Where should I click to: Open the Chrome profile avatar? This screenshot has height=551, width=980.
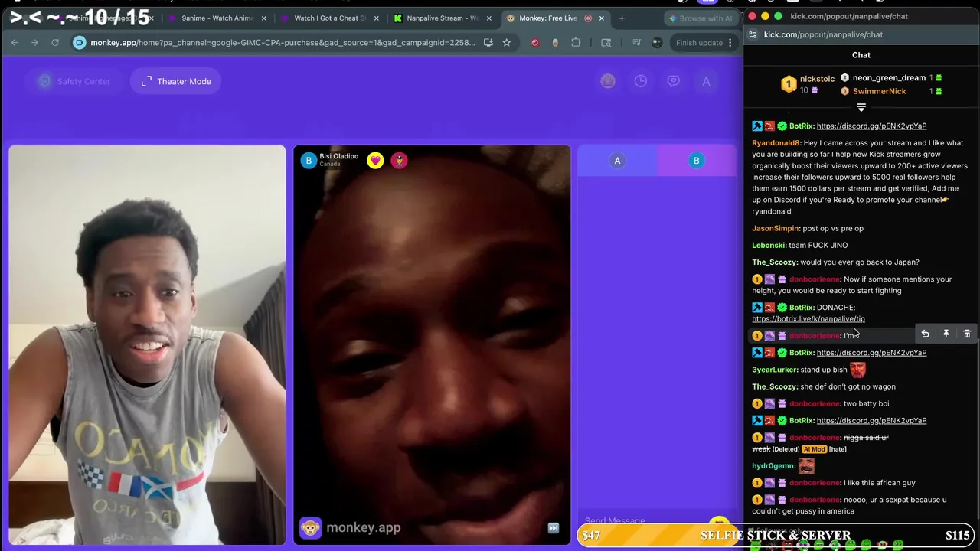[657, 43]
